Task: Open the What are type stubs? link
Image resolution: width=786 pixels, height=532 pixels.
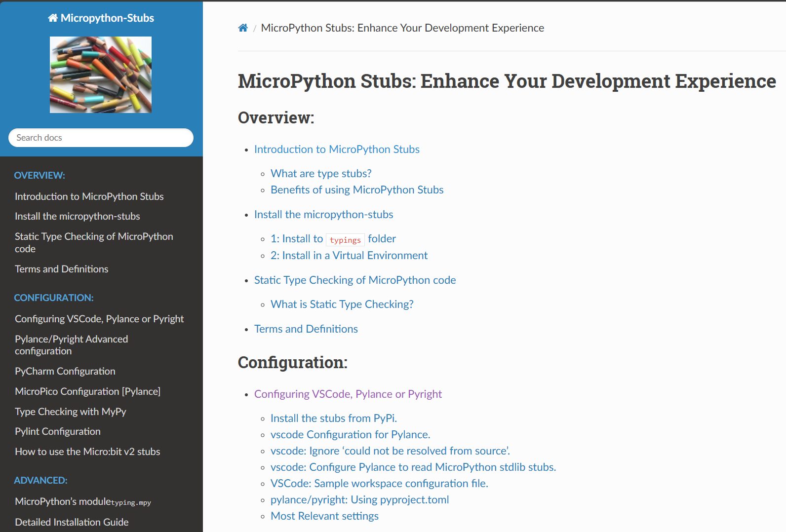Action: click(321, 174)
